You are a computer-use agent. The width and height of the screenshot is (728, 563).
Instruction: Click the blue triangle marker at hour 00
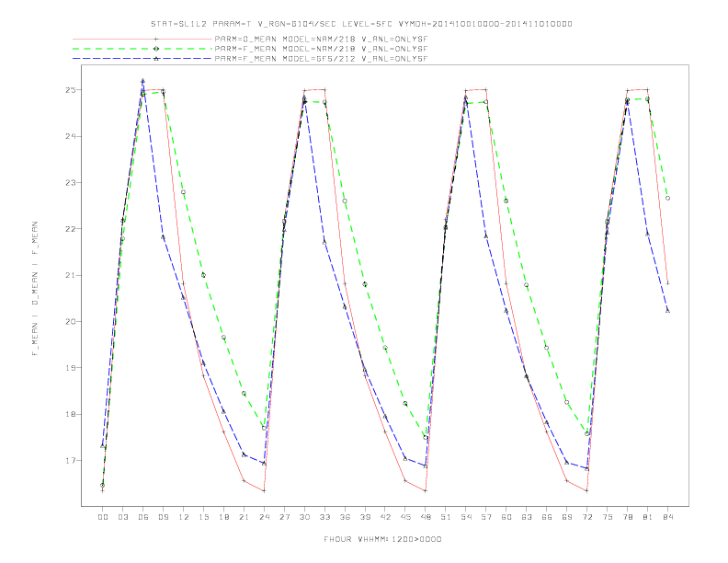click(x=103, y=446)
